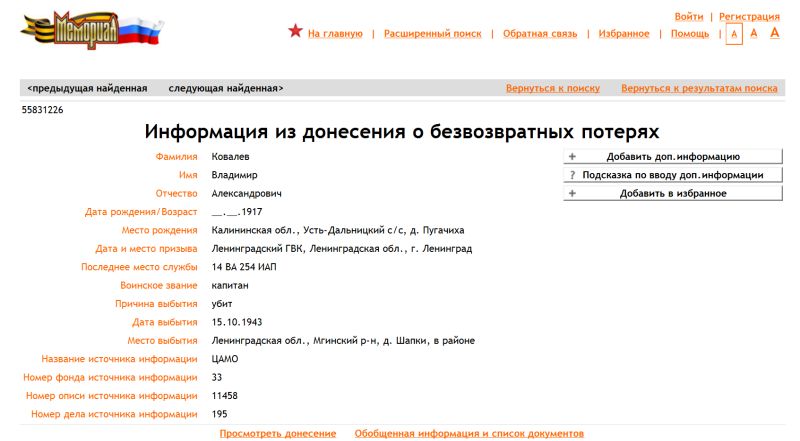Click the page heading Информация из донесения
The height and width of the screenshot is (441, 800).
coord(402,132)
